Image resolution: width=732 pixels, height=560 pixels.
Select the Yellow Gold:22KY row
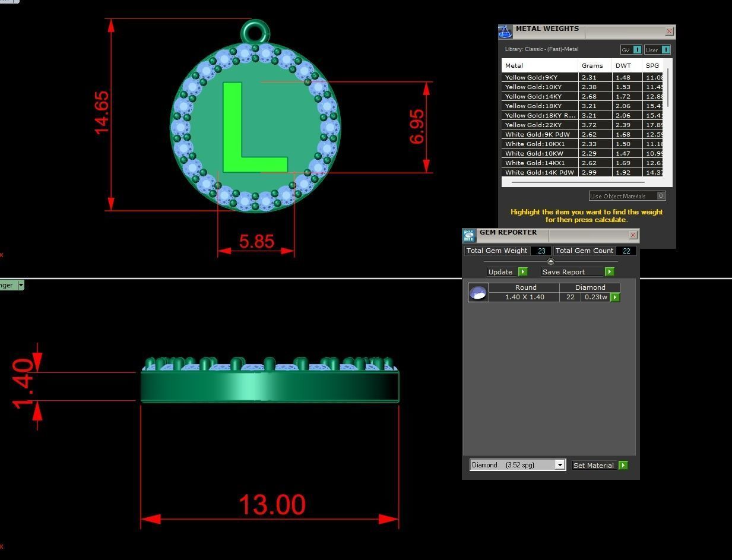pos(582,125)
